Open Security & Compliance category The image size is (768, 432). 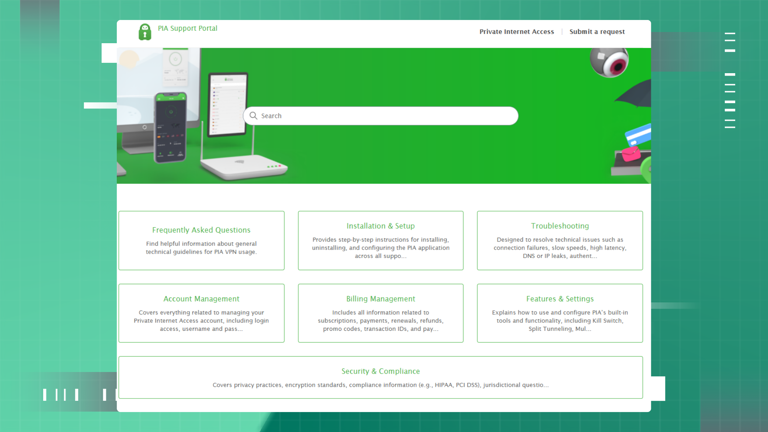click(381, 377)
